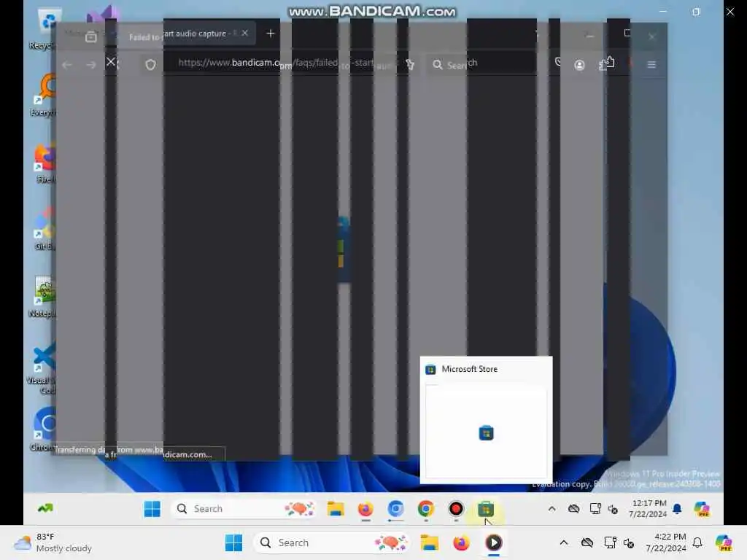Viewport: 747px width, 560px height.
Task: Open the Firefox account icon
Action: coord(579,65)
